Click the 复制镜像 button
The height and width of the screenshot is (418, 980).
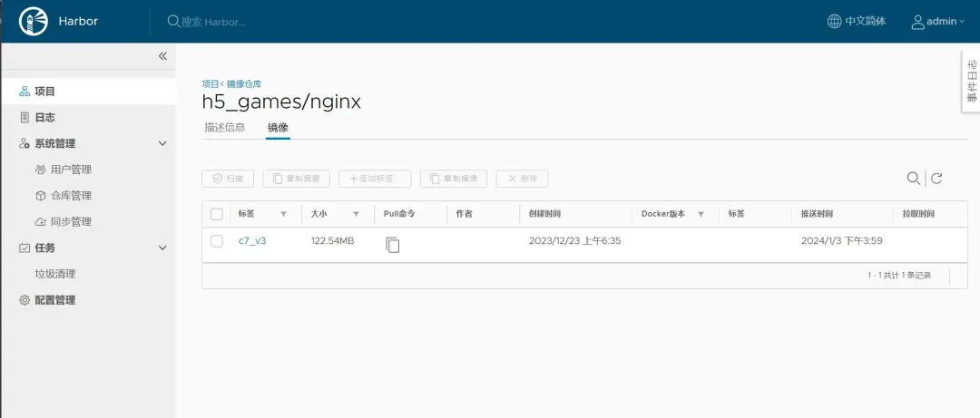pos(454,179)
